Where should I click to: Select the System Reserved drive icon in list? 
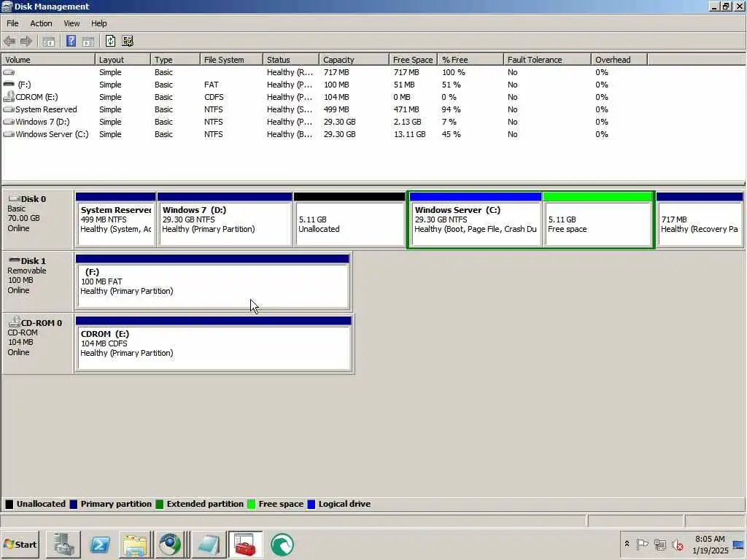(x=9, y=109)
